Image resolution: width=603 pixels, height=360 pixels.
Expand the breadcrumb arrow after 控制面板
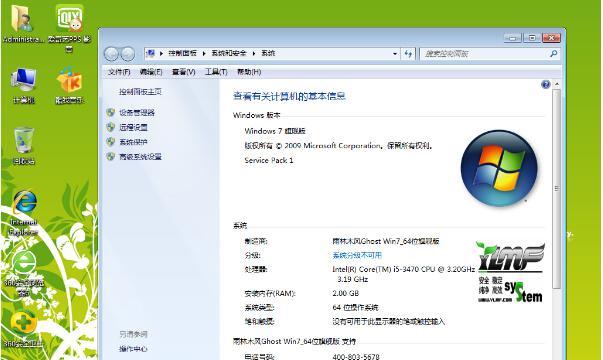click(x=204, y=53)
